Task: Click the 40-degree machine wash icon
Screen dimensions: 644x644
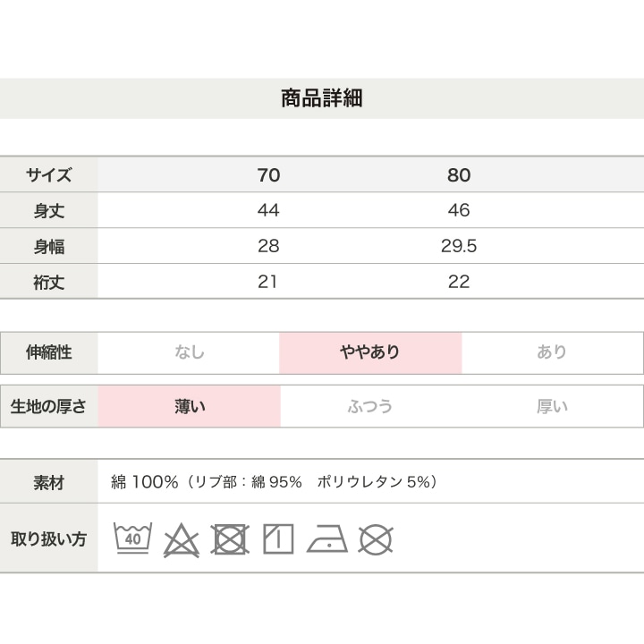Action: 132,538
